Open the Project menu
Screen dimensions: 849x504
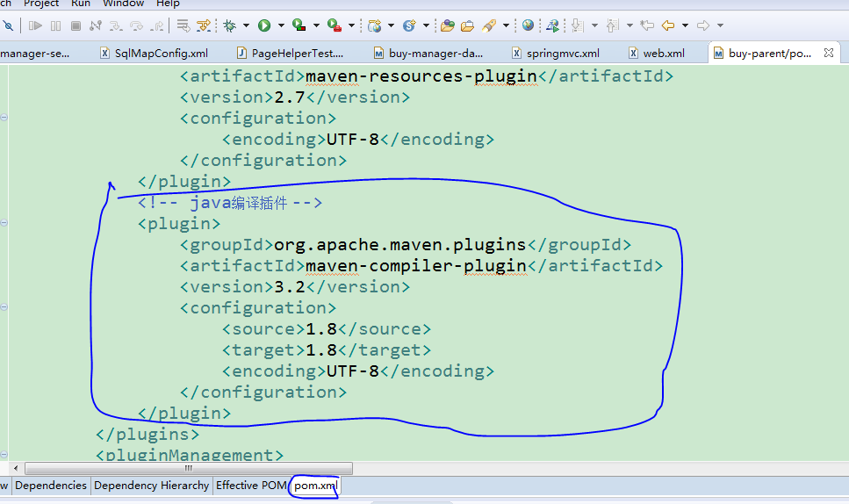click(41, 4)
